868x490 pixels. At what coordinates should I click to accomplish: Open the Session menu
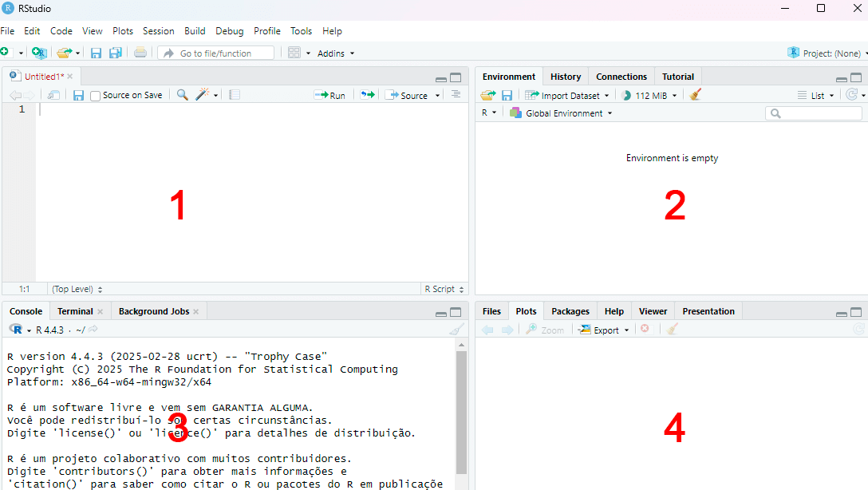click(x=158, y=31)
